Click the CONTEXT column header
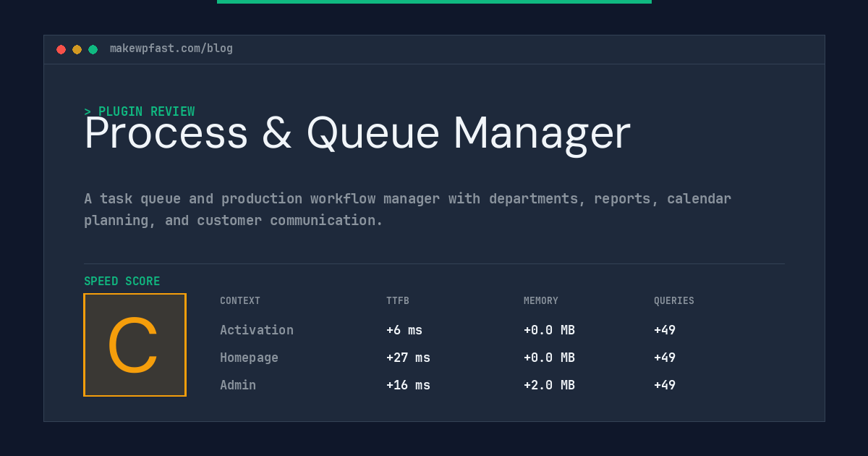The height and width of the screenshot is (456, 868). pyautogui.click(x=240, y=301)
